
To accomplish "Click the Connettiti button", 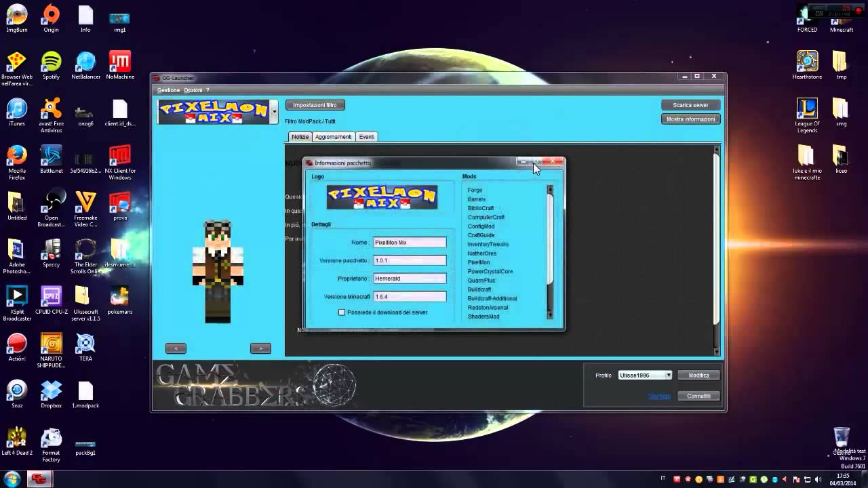I will (698, 396).
